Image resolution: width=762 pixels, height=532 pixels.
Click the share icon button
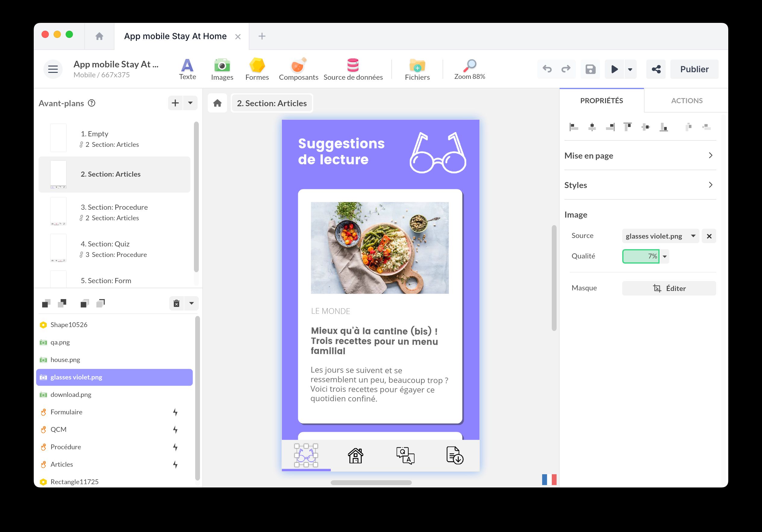tap(656, 69)
